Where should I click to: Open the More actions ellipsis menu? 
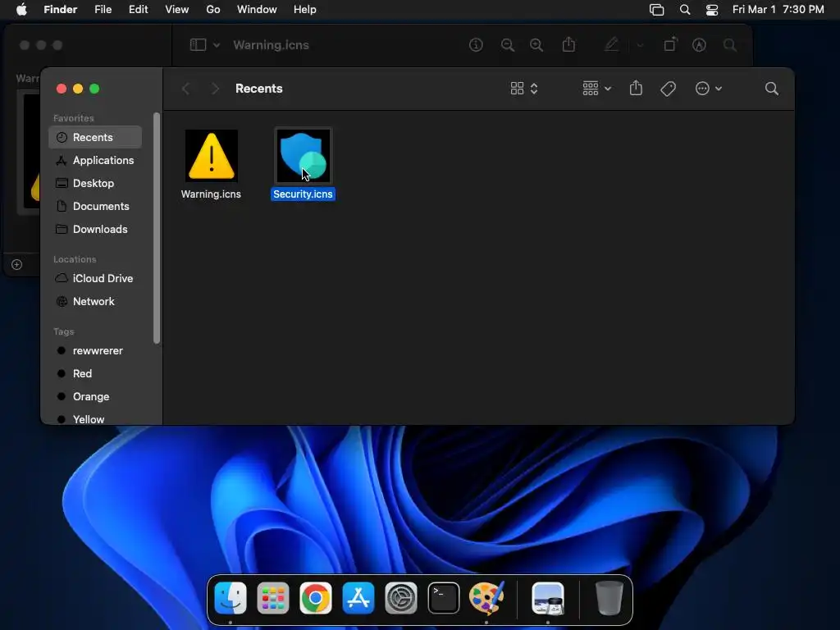pos(708,89)
